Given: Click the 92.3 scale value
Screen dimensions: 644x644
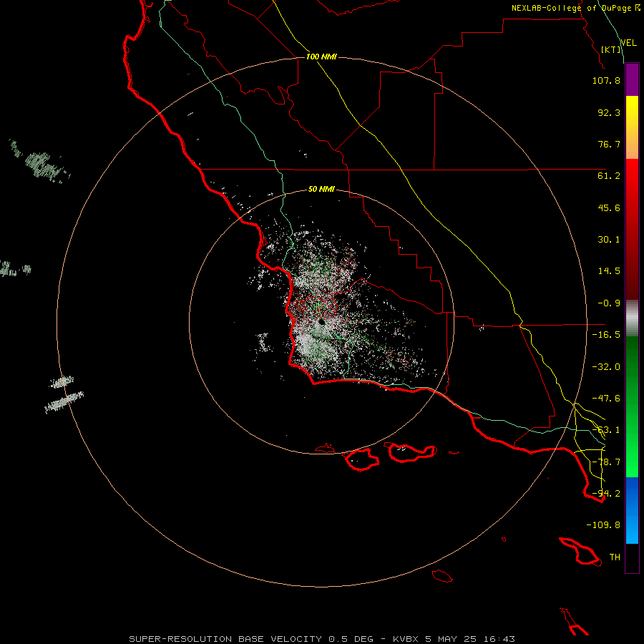Looking at the screenshot, I should click(x=609, y=112).
